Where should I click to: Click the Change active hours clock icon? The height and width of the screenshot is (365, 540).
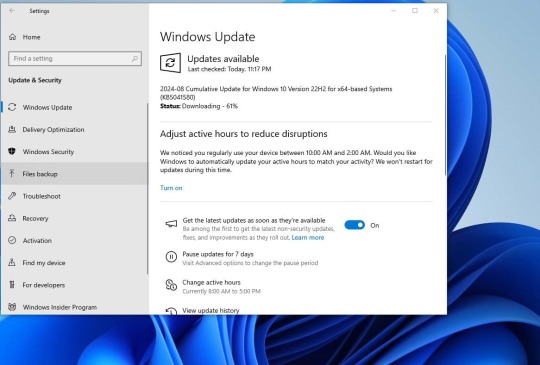click(171, 285)
